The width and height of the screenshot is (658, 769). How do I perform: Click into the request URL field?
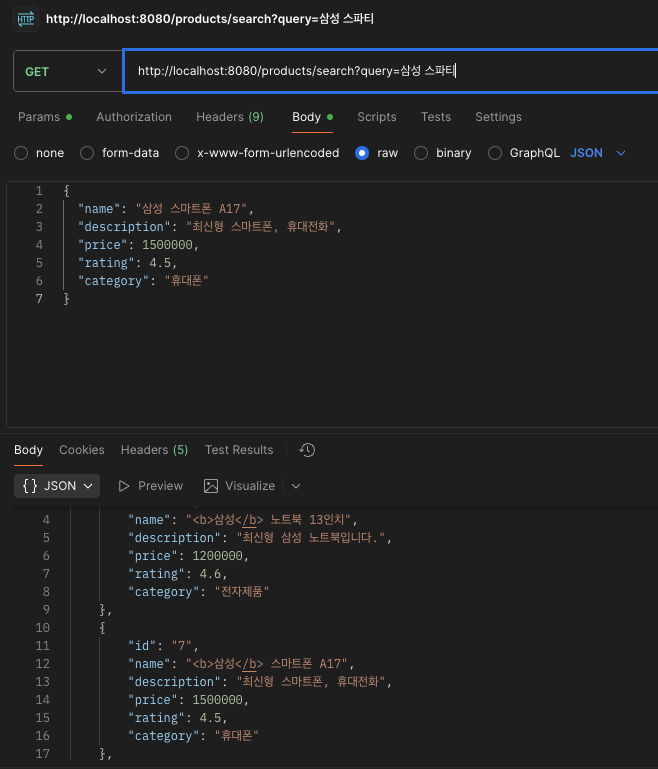[x=391, y=71]
